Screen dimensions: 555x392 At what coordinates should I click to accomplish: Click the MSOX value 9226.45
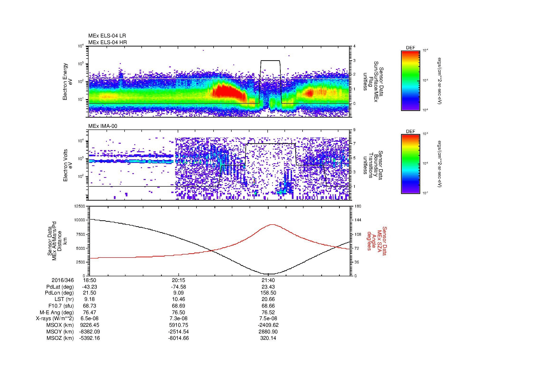90,325
